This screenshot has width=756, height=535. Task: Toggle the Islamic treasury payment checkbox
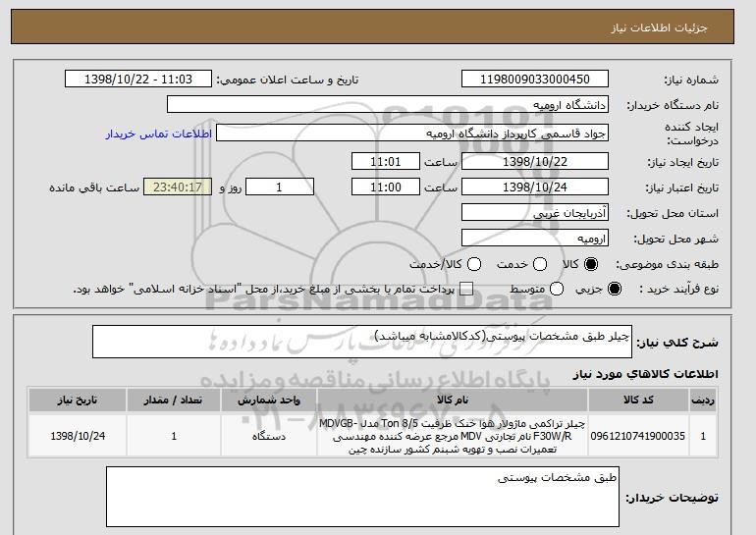pos(466,289)
